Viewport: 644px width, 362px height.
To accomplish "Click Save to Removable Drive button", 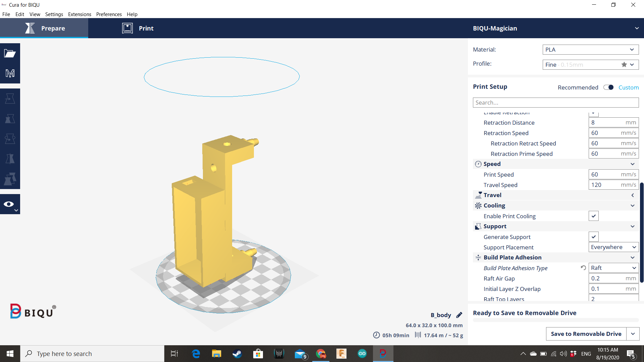I will (586, 334).
